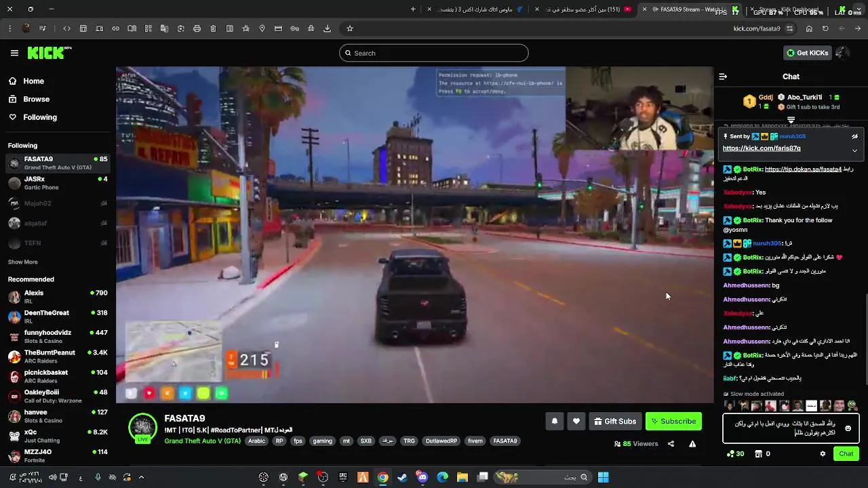Click the Arabic tag
868x488 pixels.
click(257, 441)
